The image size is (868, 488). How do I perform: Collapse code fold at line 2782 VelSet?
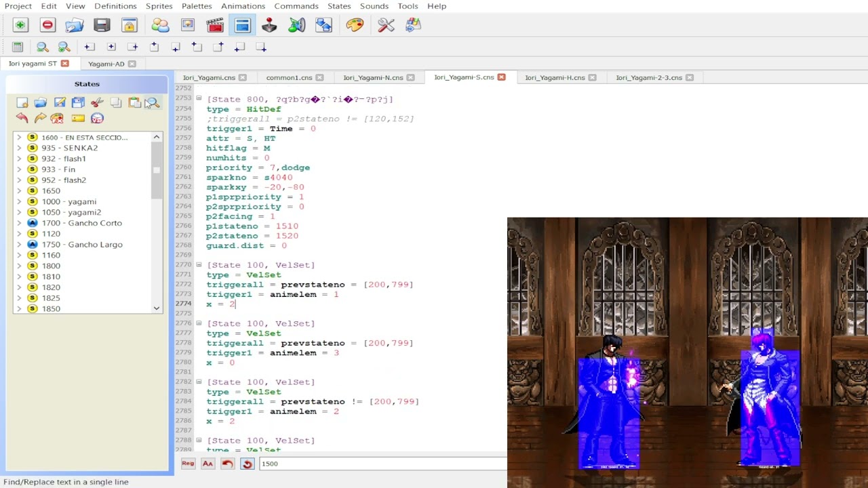(199, 382)
